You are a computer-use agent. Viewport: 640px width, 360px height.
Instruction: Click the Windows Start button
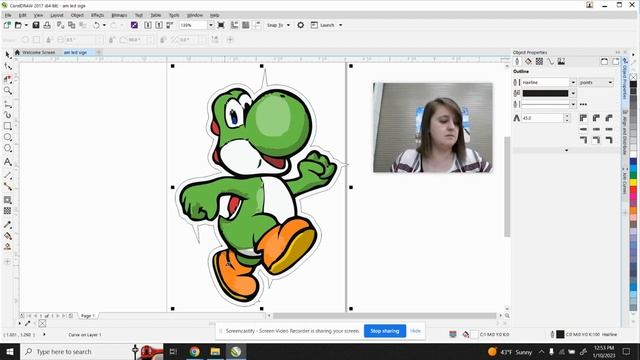[10, 351]
